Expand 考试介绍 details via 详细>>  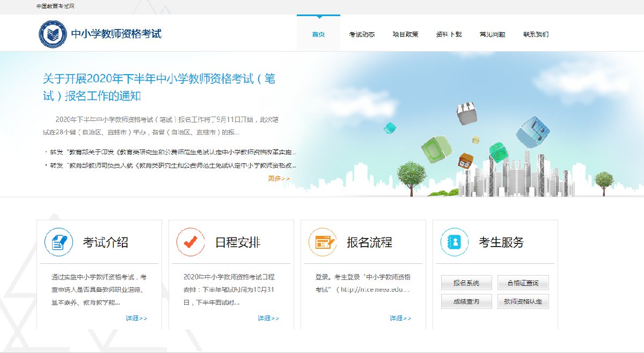point(136,318)
